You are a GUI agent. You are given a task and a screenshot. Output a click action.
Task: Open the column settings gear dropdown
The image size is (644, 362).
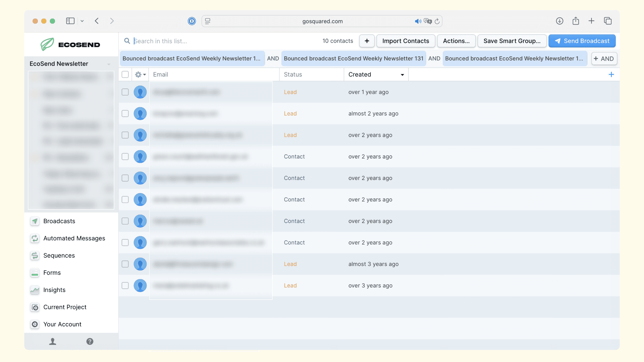click(140, 74)
